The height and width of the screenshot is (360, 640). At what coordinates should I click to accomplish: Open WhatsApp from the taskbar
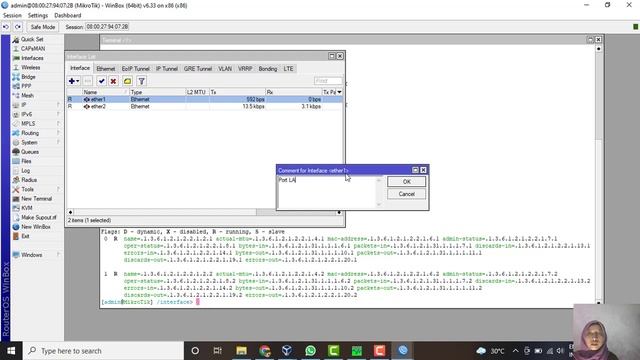310,351
